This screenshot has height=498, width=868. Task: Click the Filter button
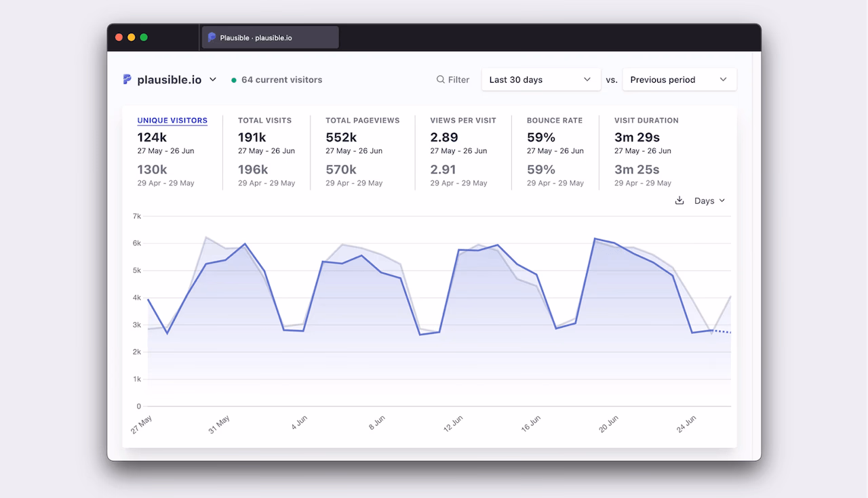coord(453,79)
